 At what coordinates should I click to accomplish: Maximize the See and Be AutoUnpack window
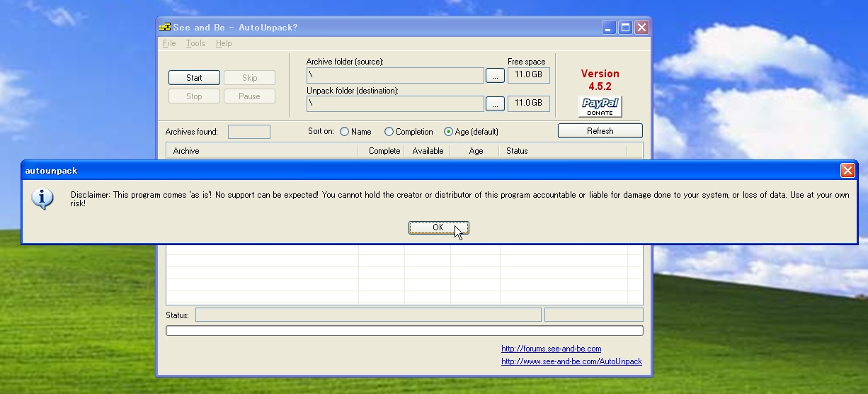[625, 28]
